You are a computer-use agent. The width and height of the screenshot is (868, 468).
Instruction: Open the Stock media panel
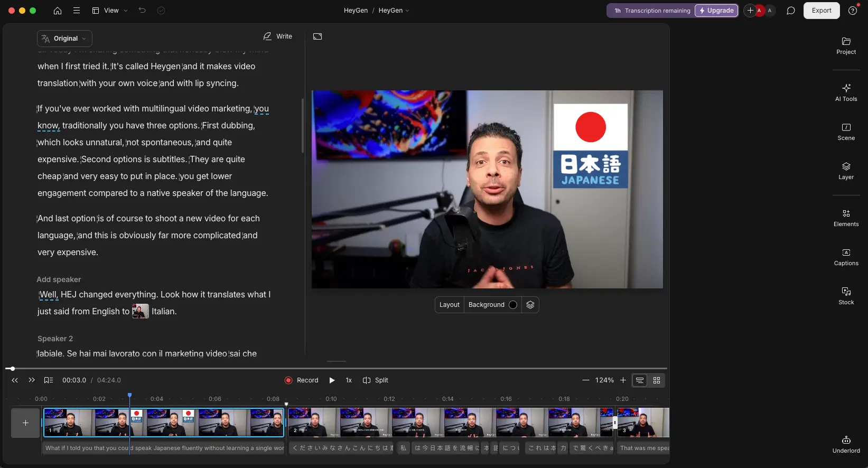pos(846,296)
